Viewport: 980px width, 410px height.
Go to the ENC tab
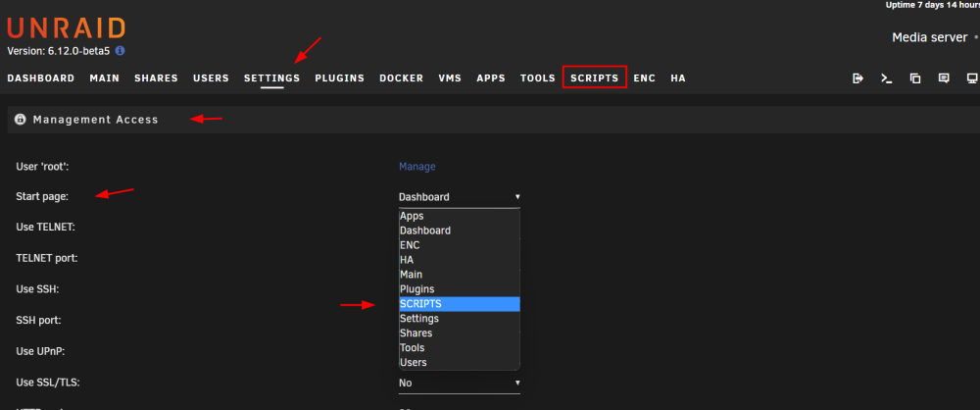click(x=645, y=78)
